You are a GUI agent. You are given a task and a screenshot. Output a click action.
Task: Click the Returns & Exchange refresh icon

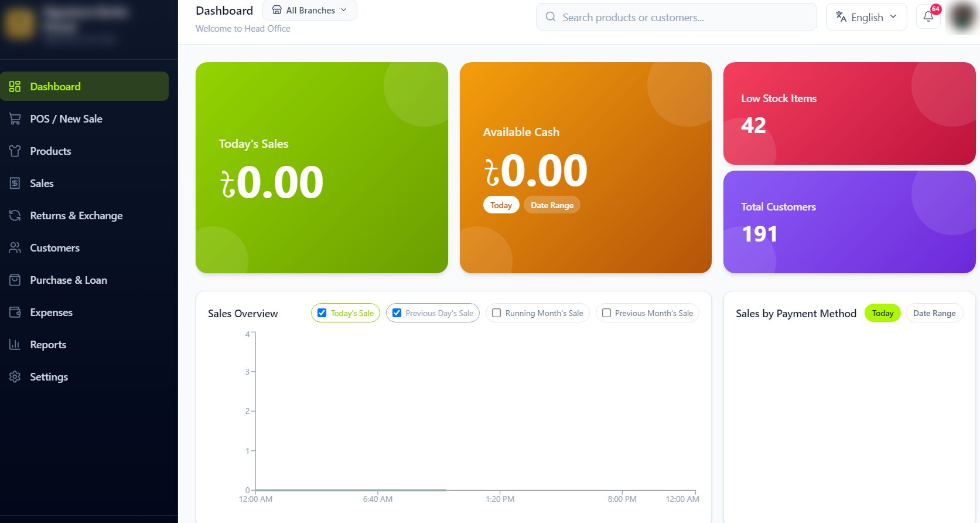click(15, 216)
